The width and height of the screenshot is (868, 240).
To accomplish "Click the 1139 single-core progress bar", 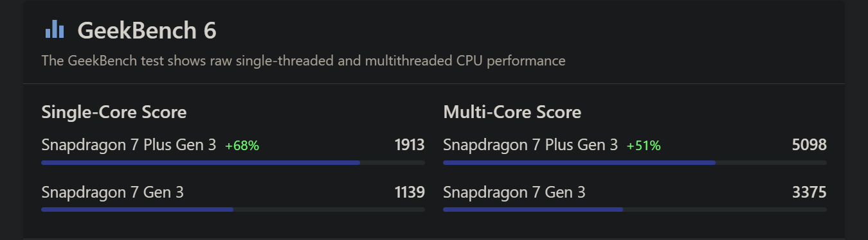I will [x=233, y=209].
